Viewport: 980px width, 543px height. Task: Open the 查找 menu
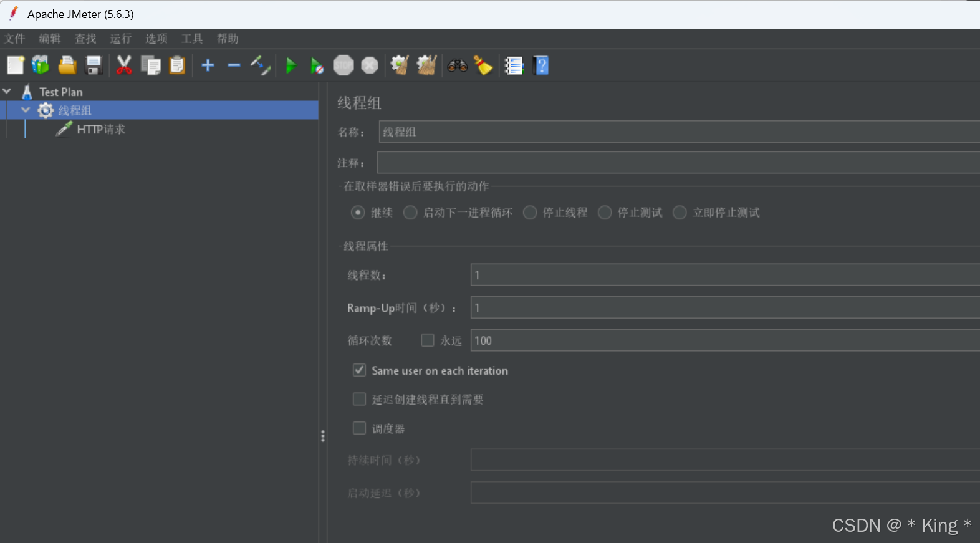click(85, 39)
